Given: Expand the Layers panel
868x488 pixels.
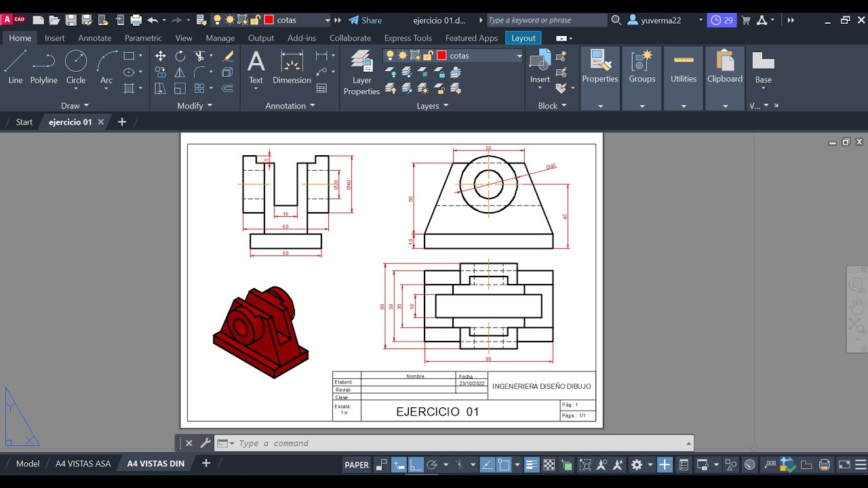Looking at the screenshot, I should pyautogui.click(x=433, y=106).
